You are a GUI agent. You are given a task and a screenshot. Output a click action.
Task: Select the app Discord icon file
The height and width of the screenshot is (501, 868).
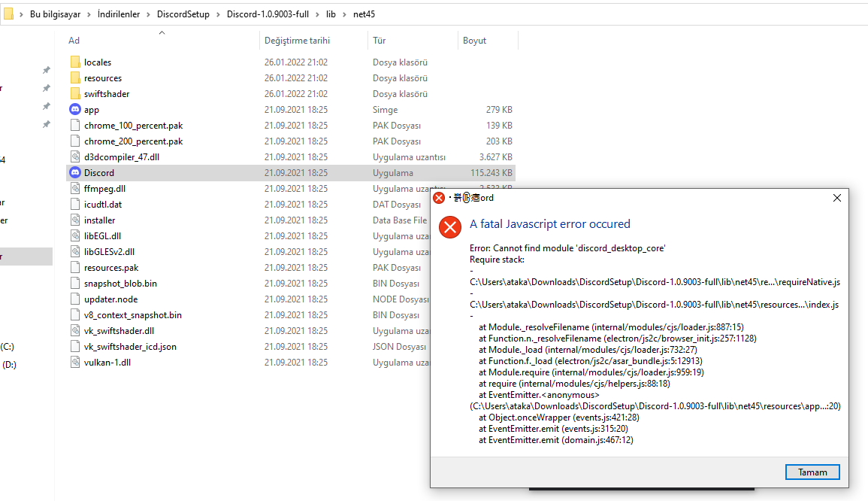click(75, 110)
